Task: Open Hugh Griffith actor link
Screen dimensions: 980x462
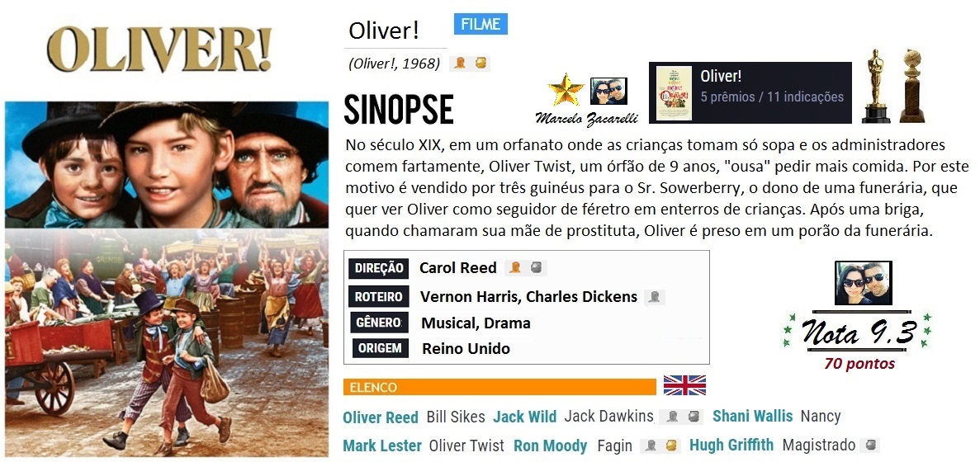Action: pyautogui.click(x=731, y=445)
